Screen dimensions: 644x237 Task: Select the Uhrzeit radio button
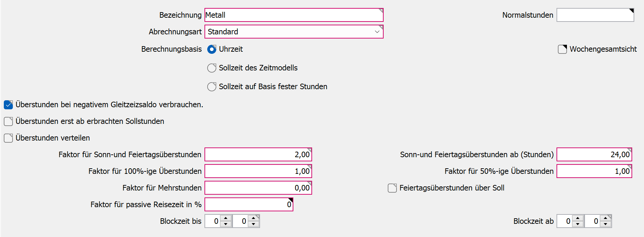212,49
